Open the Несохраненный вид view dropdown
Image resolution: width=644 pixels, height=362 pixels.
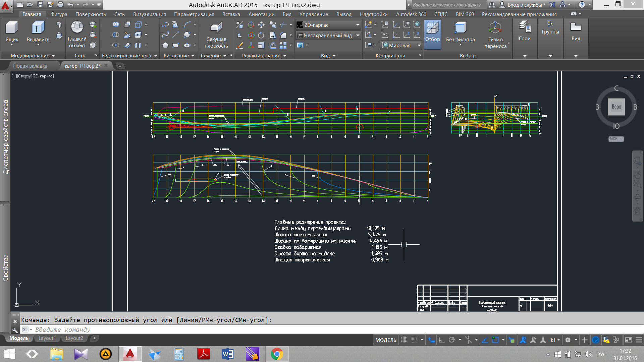coord(328,35)
